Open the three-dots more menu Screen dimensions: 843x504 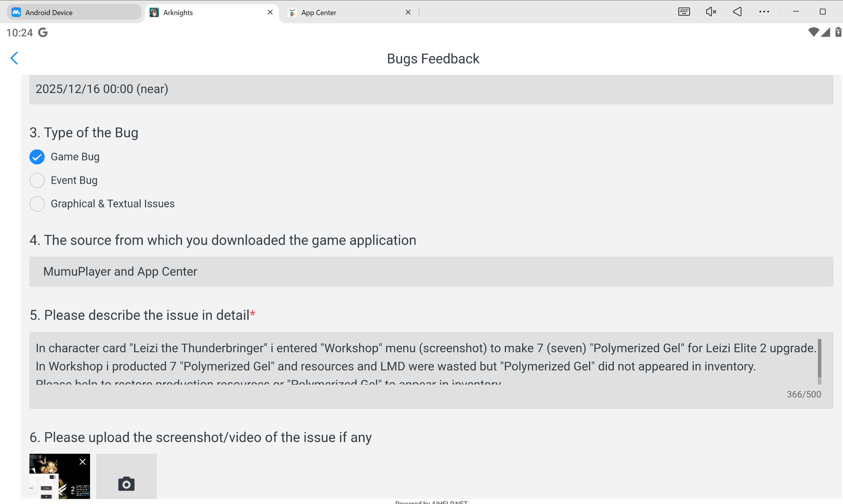coord(764,12)
